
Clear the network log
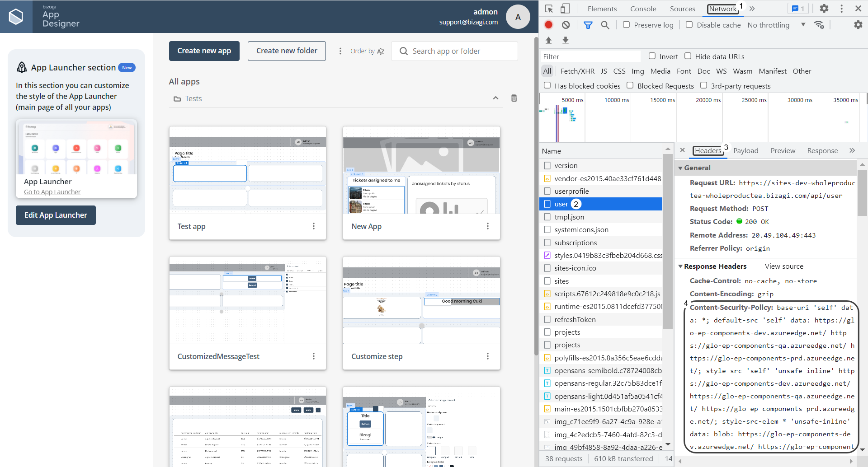click(566, 25)
